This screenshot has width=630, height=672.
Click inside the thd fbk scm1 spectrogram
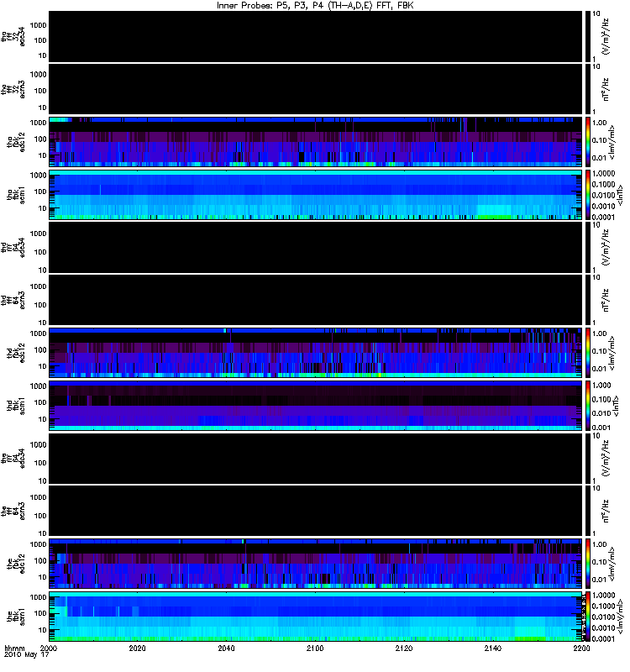click(315, 406)
